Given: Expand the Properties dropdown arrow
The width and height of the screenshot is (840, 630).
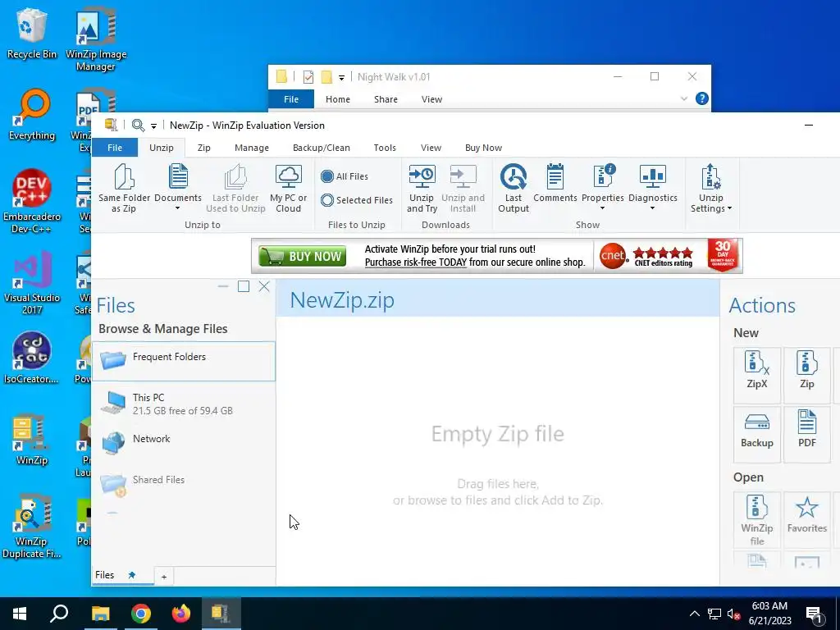Looking at the screenshot, I should [x=602, y=208].
